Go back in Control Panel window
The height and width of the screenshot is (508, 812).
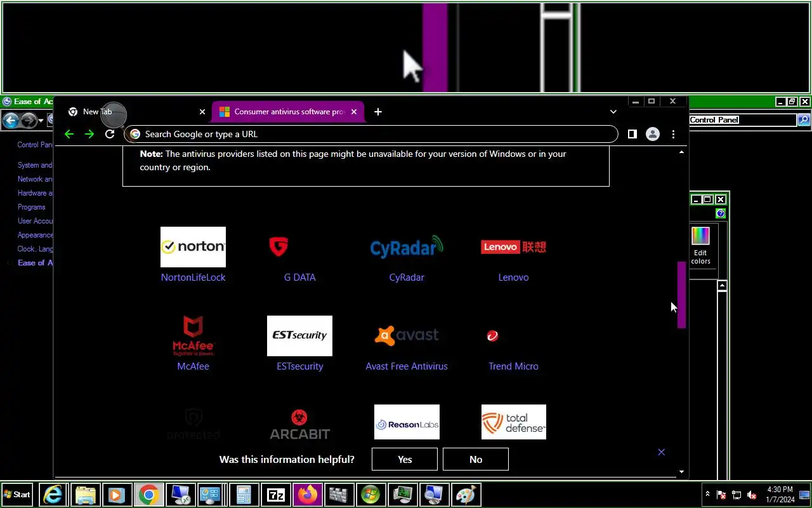tap(11, 120)
